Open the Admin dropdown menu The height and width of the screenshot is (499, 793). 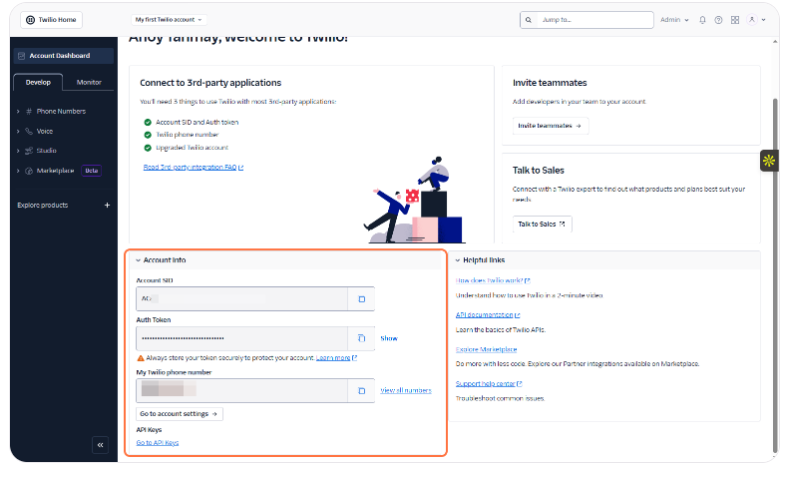(674, 20)
